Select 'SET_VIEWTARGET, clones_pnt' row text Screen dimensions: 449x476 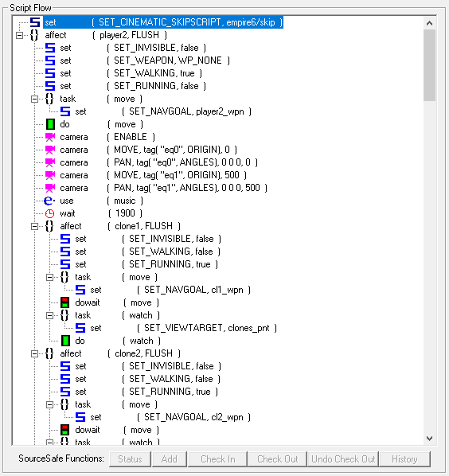click(x=183, y=328)
